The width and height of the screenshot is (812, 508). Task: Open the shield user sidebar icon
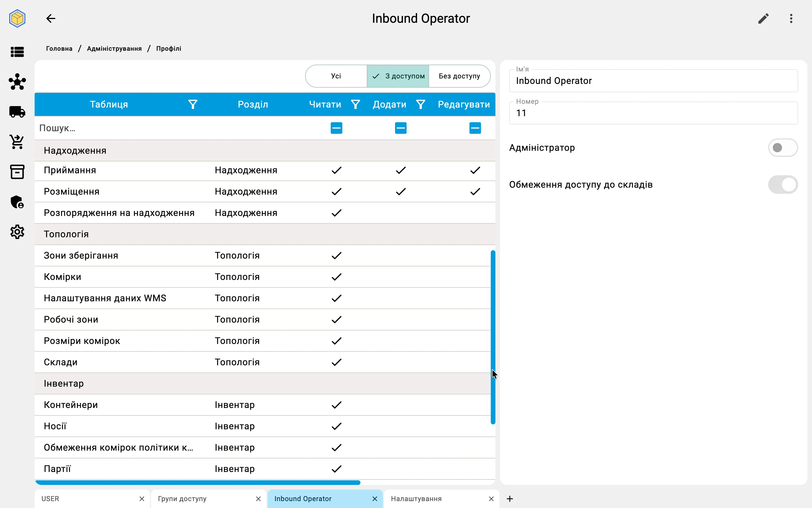point(17,202)
